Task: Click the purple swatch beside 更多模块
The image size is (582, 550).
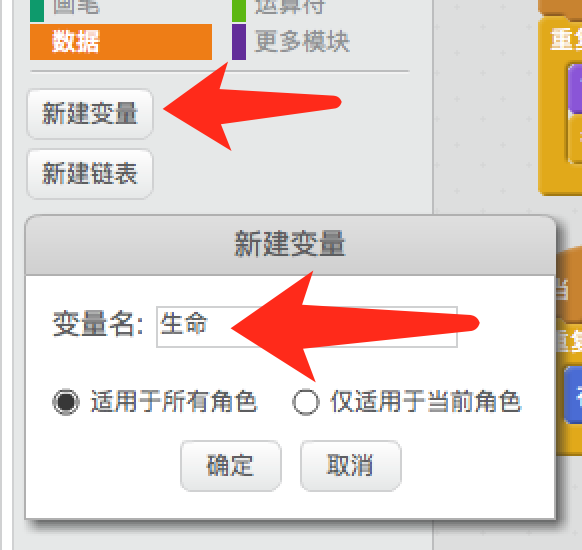Action: [239, 42]
